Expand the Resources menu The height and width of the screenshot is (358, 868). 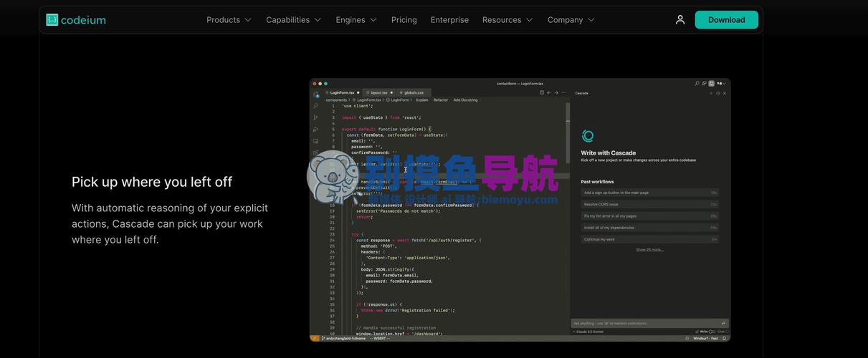507,20
